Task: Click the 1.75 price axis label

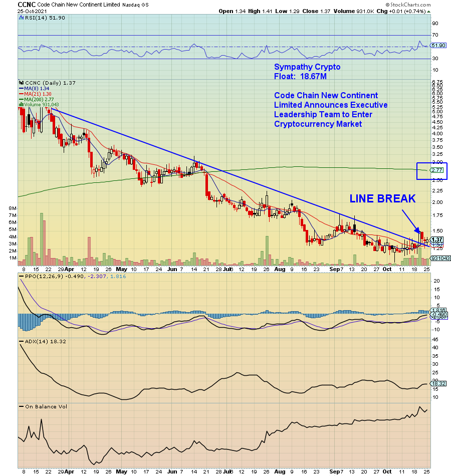Action: [x=437, y=215]
